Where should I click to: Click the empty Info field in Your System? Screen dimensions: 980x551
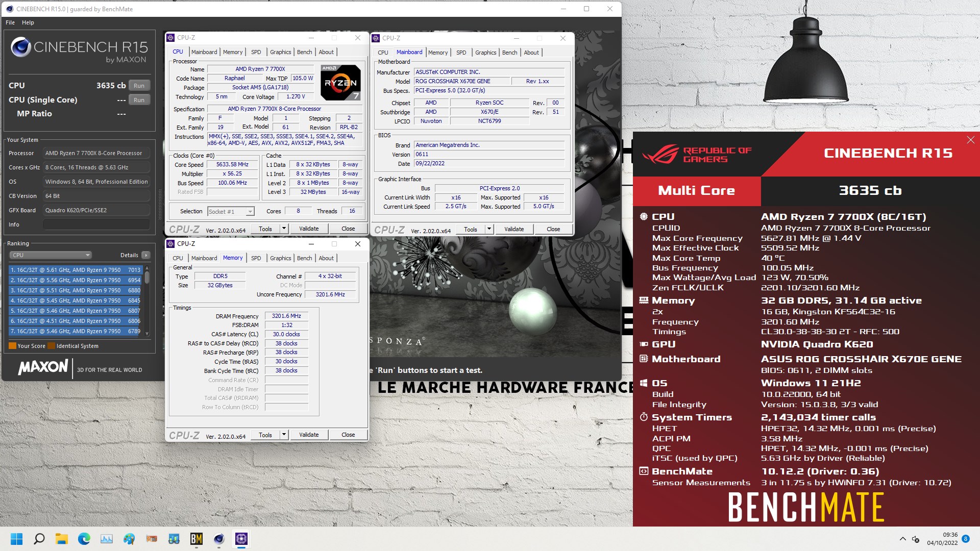click(96, 224)
